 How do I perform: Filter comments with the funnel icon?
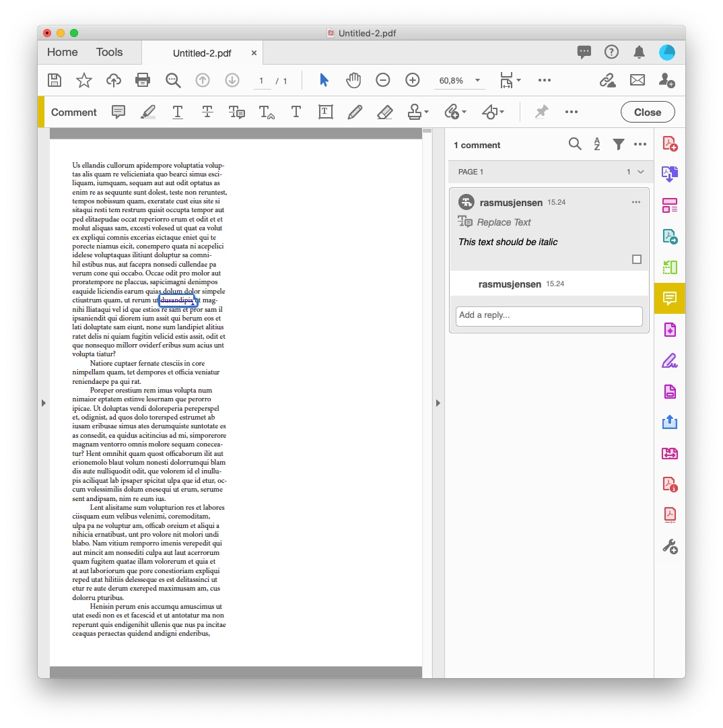click(618, 144)
